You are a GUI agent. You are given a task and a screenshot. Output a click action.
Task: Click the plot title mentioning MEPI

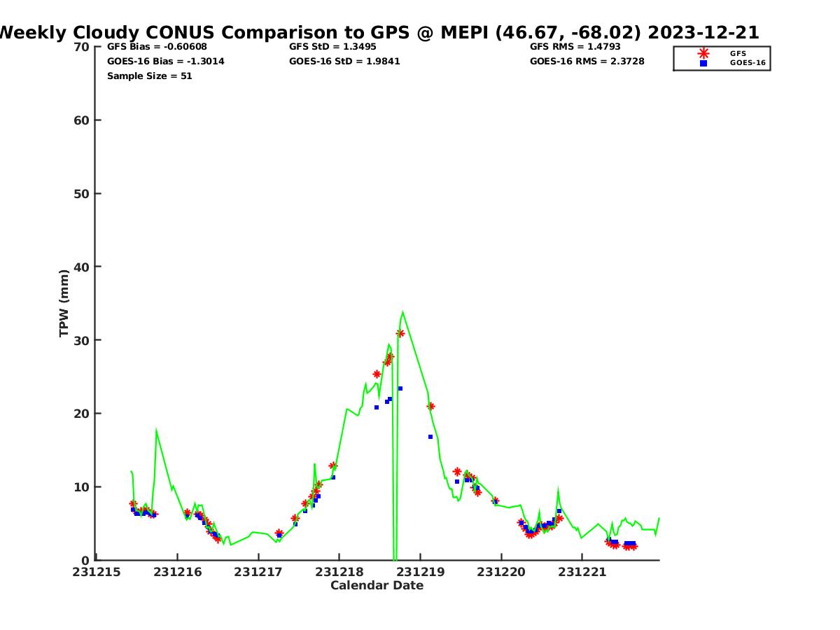pyautogui.click(x=378, y=32)
